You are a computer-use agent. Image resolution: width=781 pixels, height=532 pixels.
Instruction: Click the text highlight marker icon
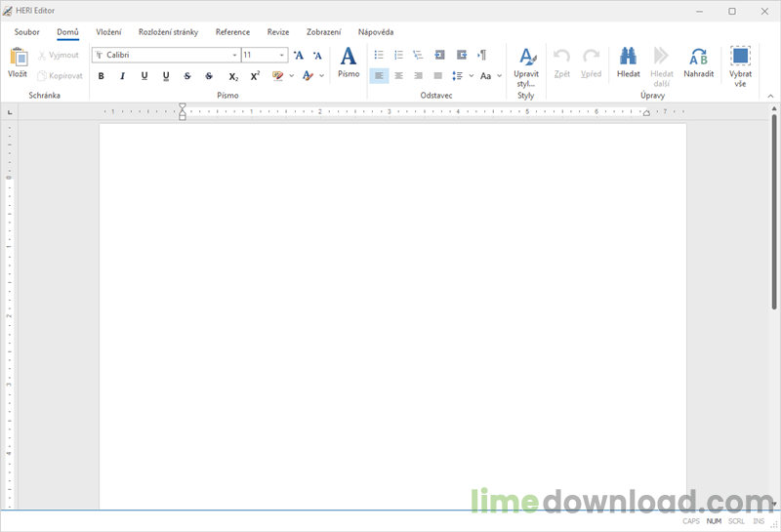tap(277, 76)
